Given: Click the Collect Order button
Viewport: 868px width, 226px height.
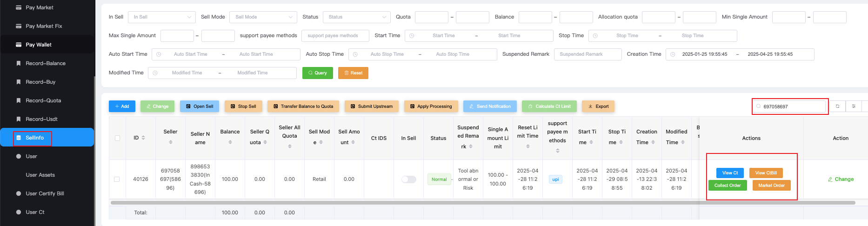Looking at the screenshot, I should coord(728,186).
